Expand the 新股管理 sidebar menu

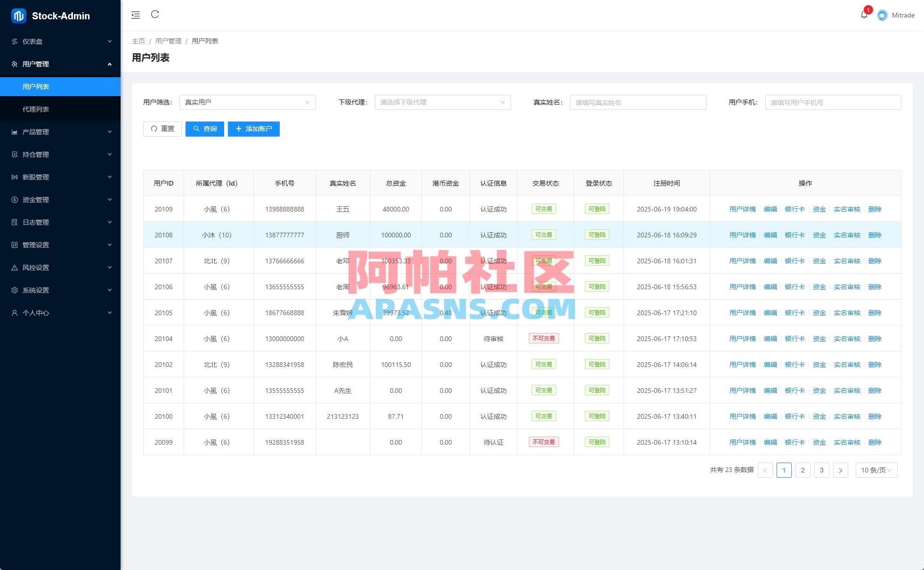click(x=60, y=177)
